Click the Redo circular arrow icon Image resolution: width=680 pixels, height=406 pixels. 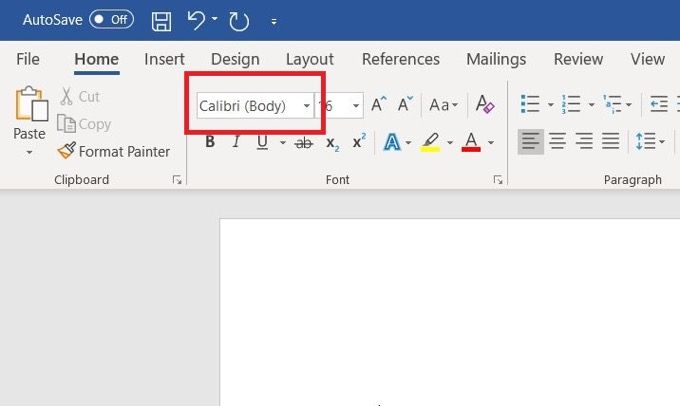click(239, 21)
